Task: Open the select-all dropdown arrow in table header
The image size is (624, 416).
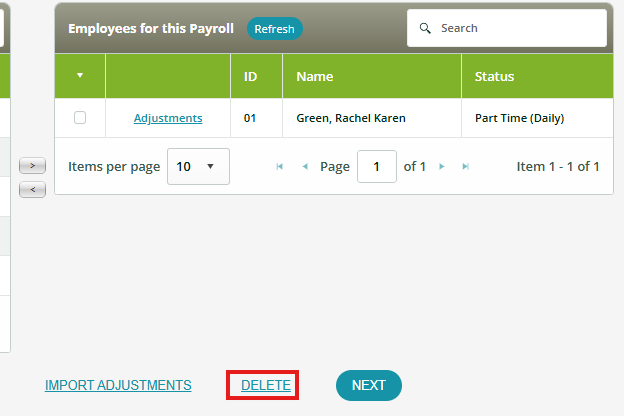Action: (80, 76)
